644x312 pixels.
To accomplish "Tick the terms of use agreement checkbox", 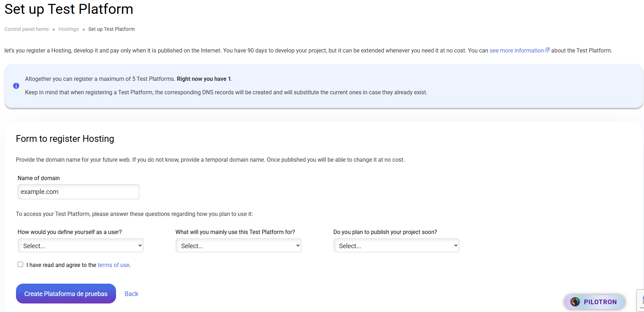I will [21, 264].
